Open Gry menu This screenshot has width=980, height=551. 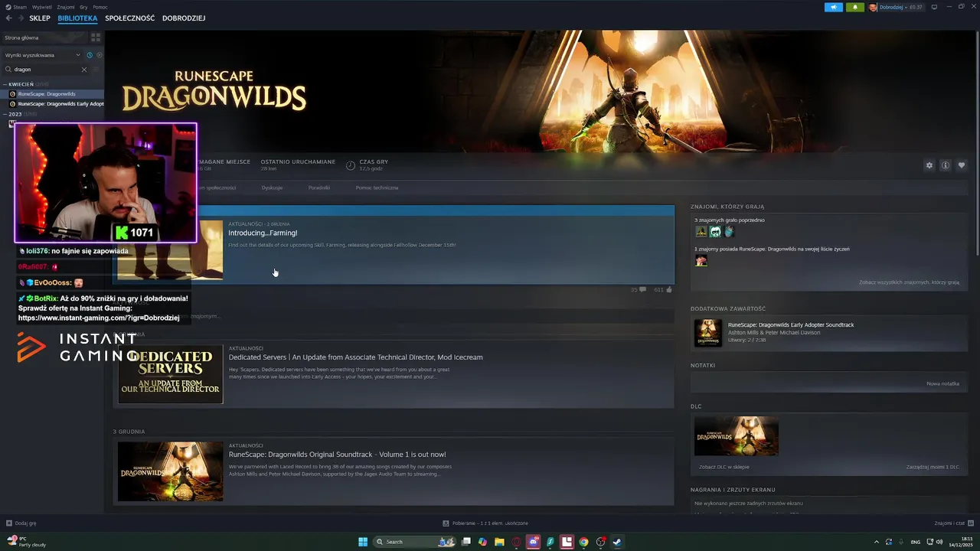[x=83, y=7]
